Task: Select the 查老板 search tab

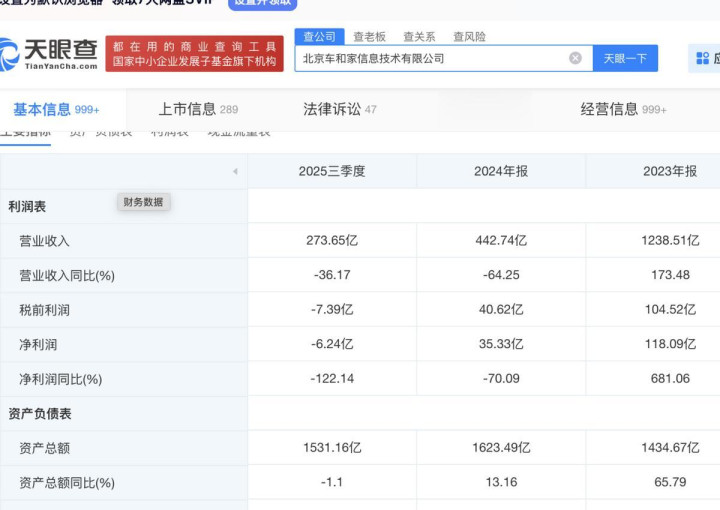Action: [x=369, y=37]
